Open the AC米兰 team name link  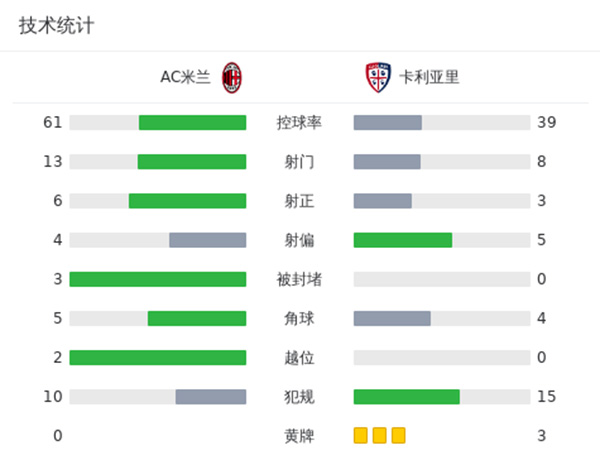click(186, 77)
